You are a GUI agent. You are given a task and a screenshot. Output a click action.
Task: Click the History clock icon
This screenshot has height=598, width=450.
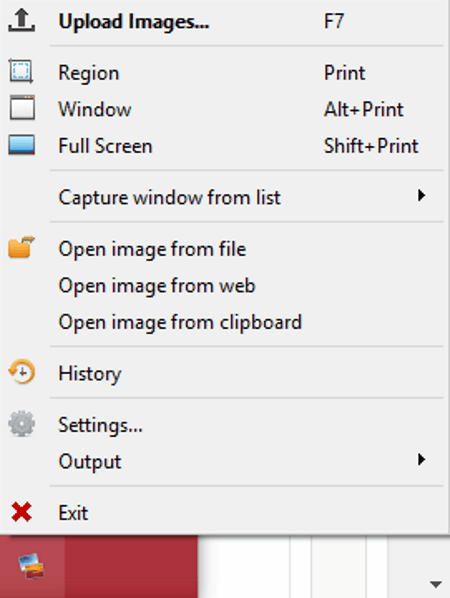pos(22,372)
